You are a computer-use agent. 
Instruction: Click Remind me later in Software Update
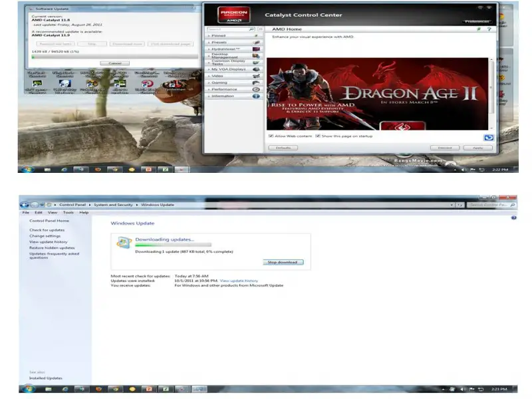(55, 44)
